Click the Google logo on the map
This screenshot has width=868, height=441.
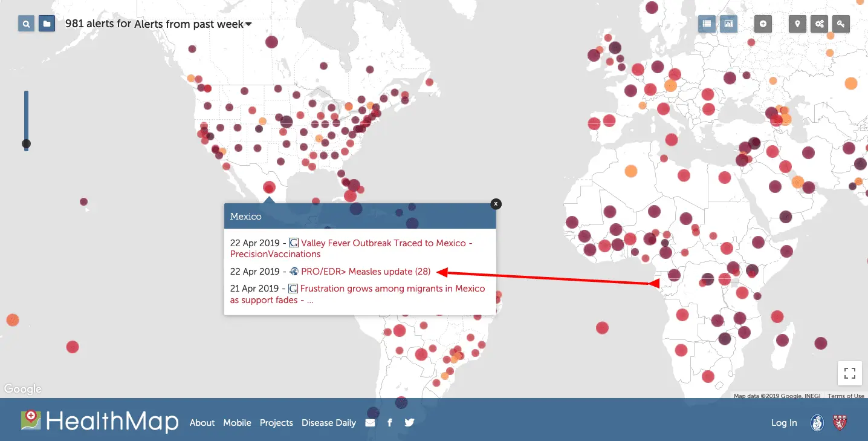coord(23,389)
